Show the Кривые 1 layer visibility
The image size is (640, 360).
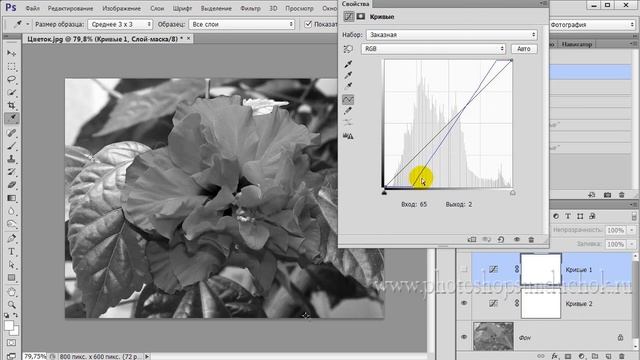[x=464, y=269]
